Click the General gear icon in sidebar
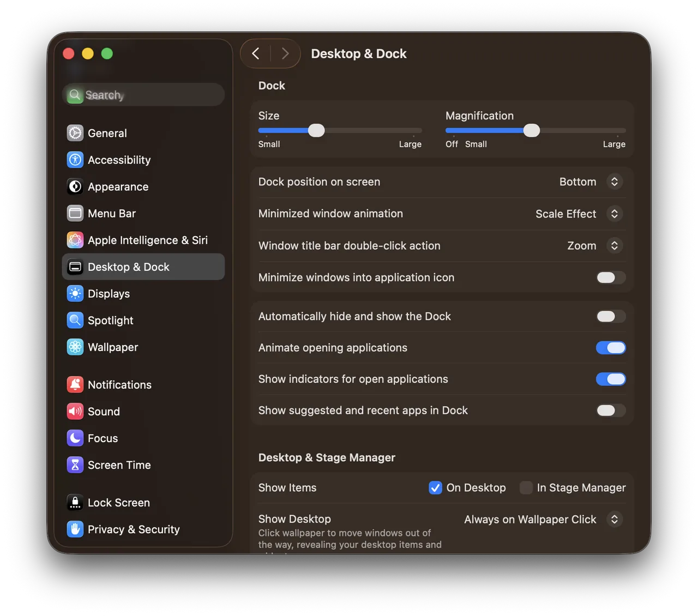Viewport: 698px width, 616px height. point(75,133)
